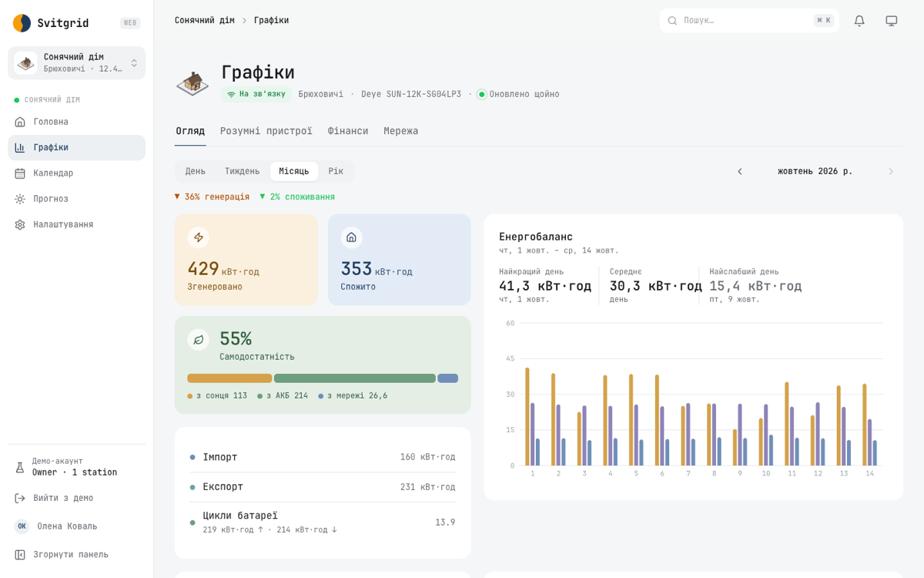Click the 36% генерація indicator
This screenshot has height=578, width=924.
coord(212,197)
